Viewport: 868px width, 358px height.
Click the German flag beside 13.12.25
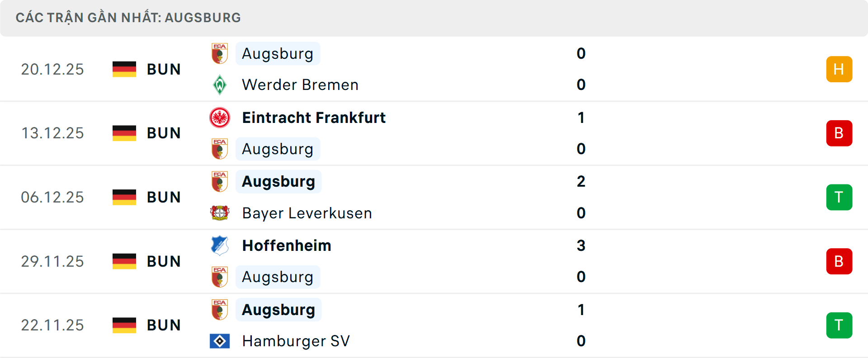click(x=124, y=133)
